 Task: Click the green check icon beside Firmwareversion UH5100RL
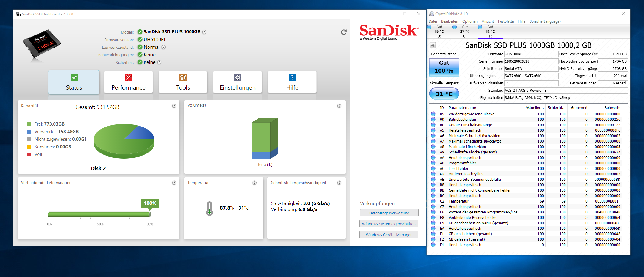click(x=140, y=39)
